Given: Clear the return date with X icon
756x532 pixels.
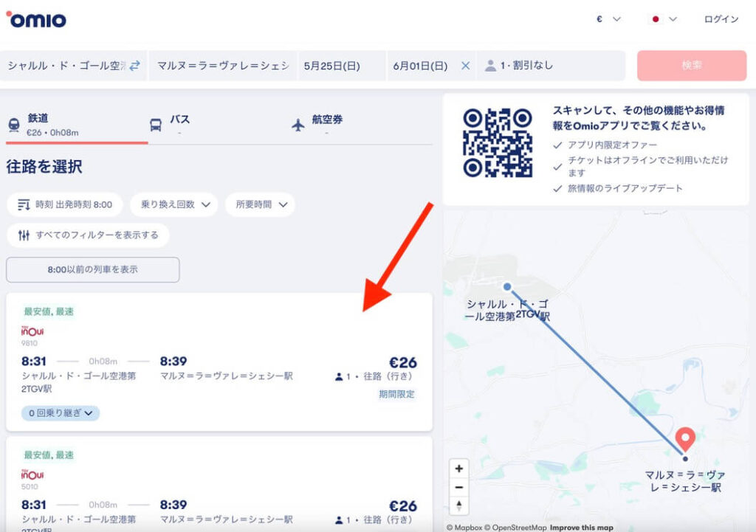Looking at the screenshot, I should point(465,66).
